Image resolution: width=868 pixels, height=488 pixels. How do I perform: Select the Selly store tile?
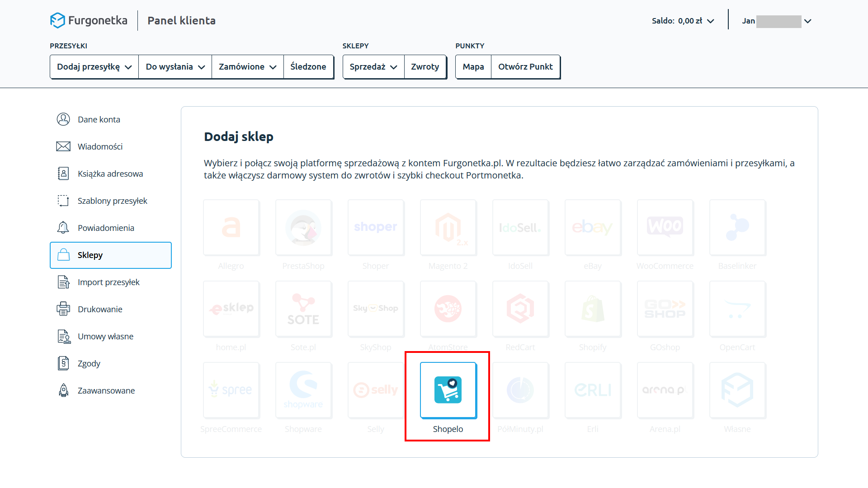click(x=376, y=390)
